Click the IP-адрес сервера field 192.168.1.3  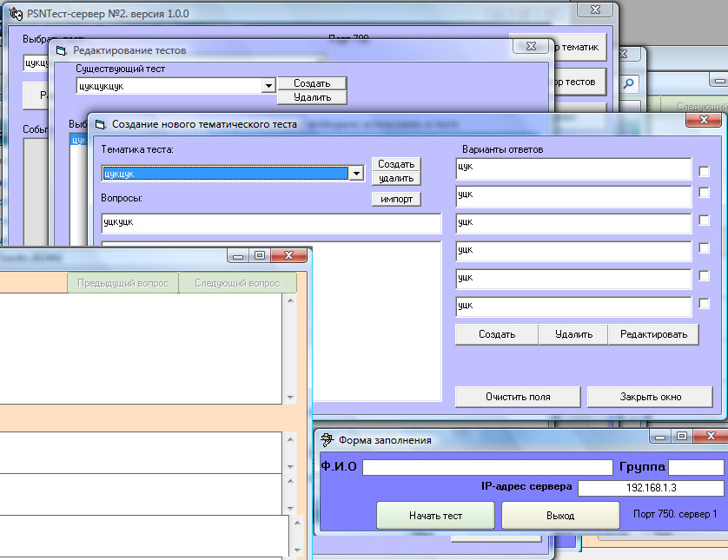[x=651, y=488]
